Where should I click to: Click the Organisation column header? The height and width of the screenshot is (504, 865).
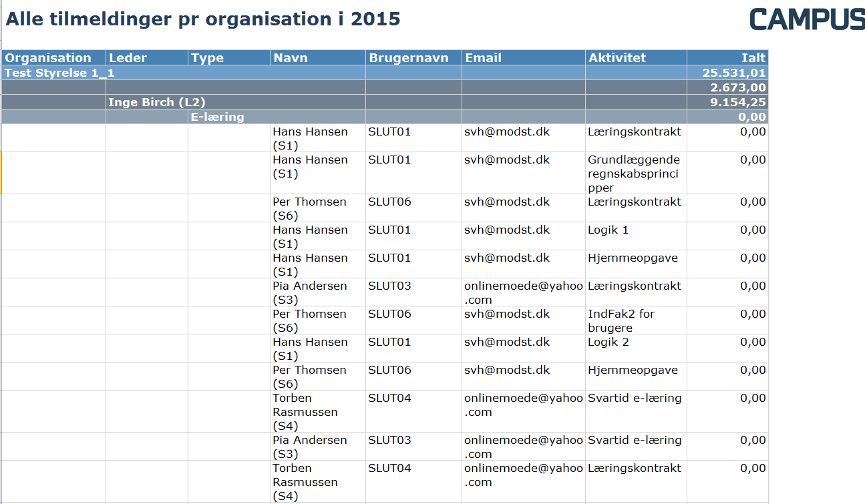tap(54, 57)
